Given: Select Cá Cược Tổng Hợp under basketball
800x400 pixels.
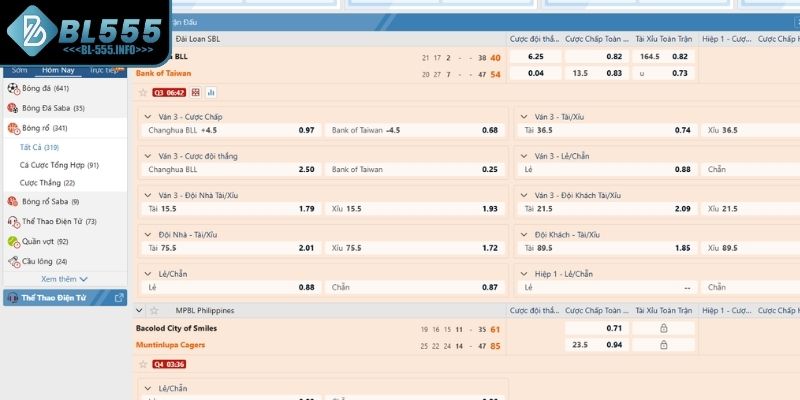Looking at the screenshot, I should pyautogui.click(x=58, y=165).
